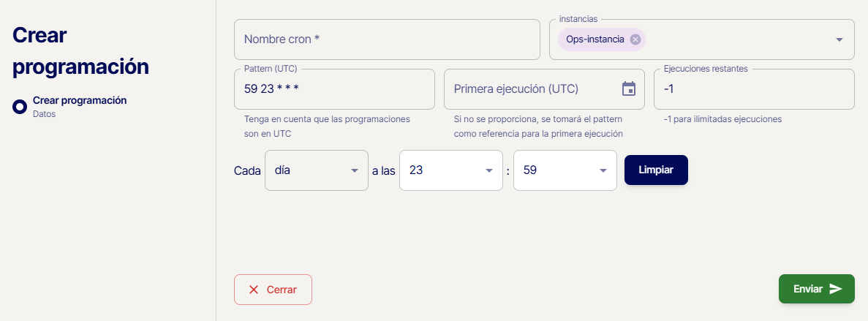The image size is (868, 321).
Task: Expand the instancias dropdown arrow
Action: [839, 39]
